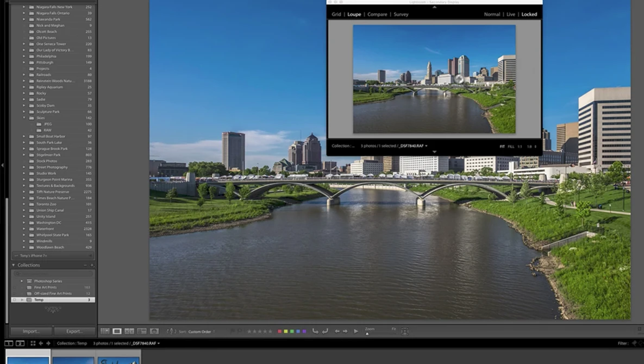Image resolution: width=644 pixels, height=364 pixels.
Task: Select previous photo using toolbar left arrow
Action: [x=337, y=331]
